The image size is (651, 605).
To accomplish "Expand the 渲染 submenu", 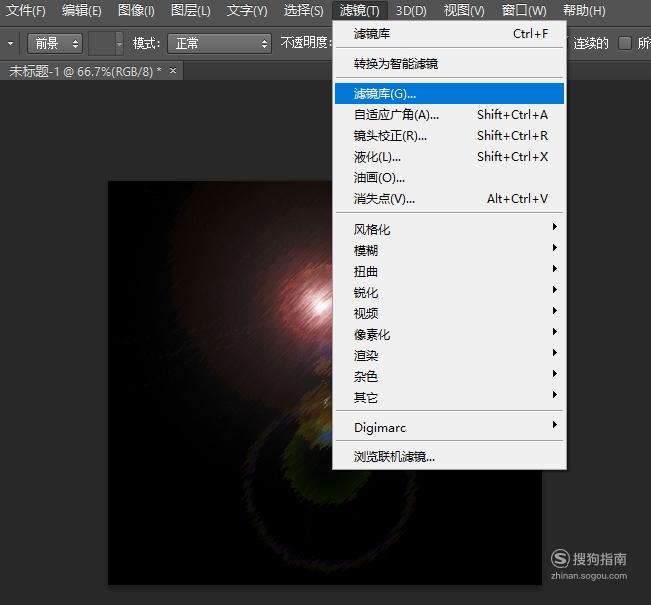I will [450, 355].
